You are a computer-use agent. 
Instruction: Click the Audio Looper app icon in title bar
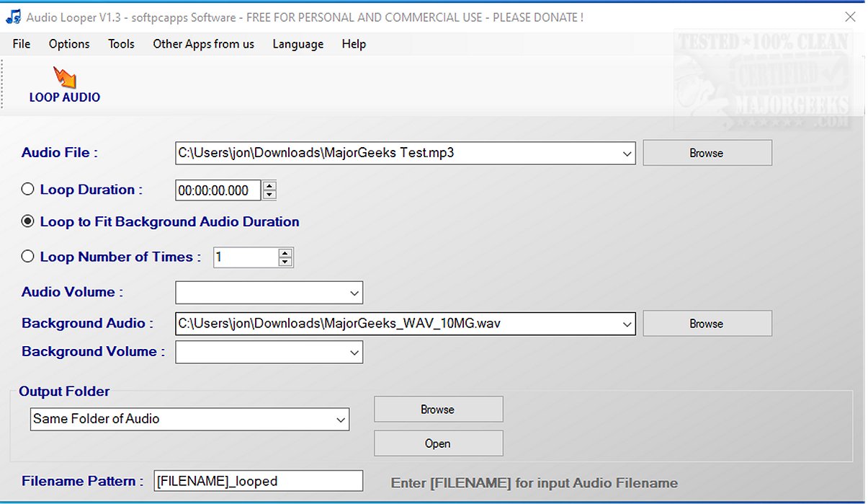(12, 17)
